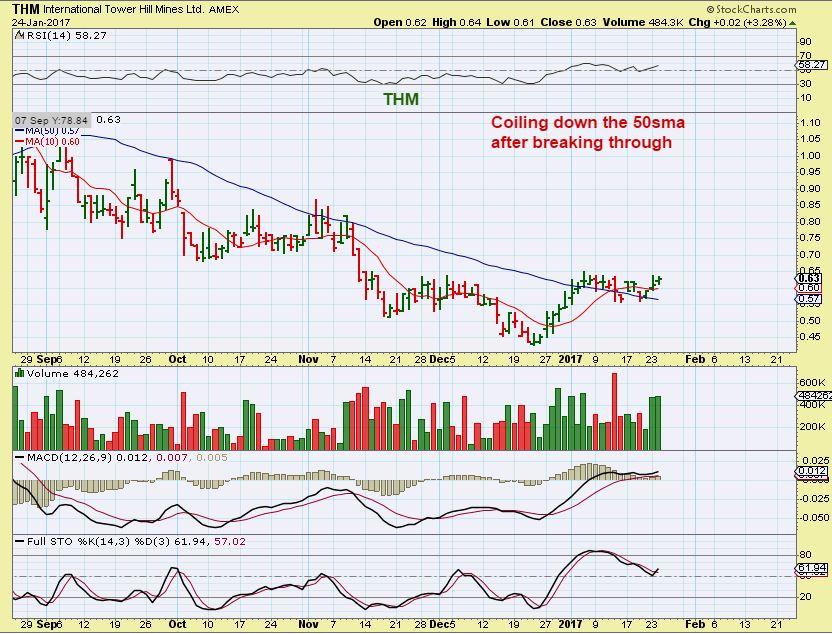Screen dimensions: 832x634
Task: Click the Feb label on the price panel date axis
Action: point(695,359)
